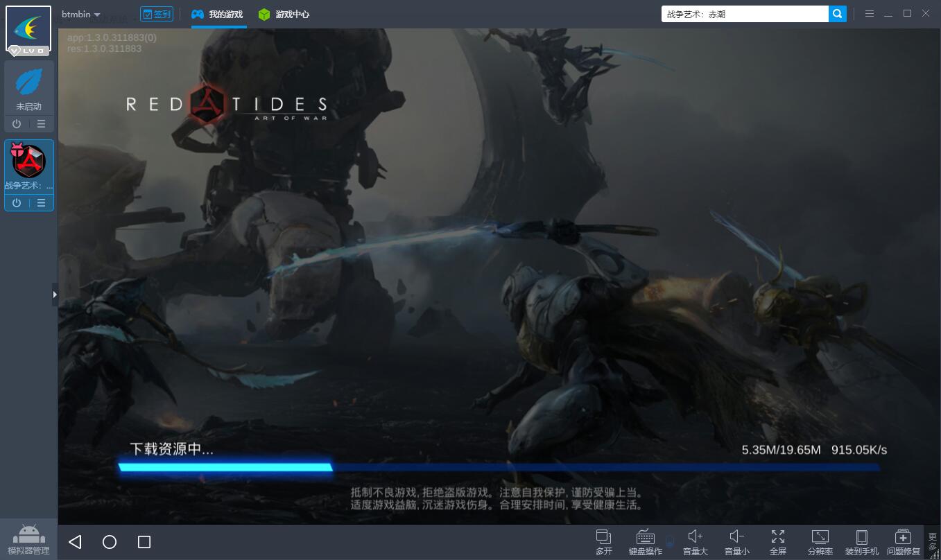The image size is (941, 560).
Task: Expand the left sidebar arrow handle
Action: (x=55, y=295)
